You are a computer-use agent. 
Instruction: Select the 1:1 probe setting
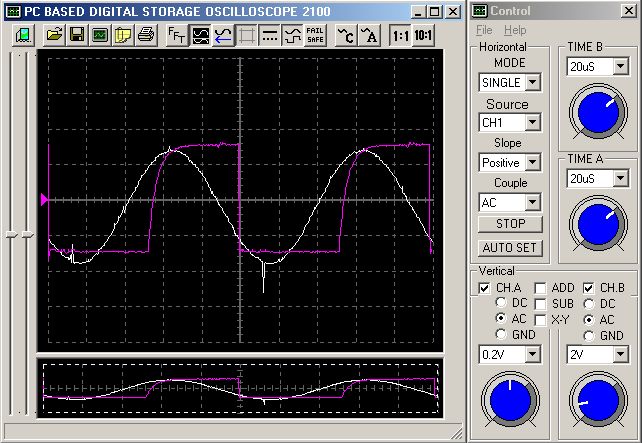(x=400, y=35)
